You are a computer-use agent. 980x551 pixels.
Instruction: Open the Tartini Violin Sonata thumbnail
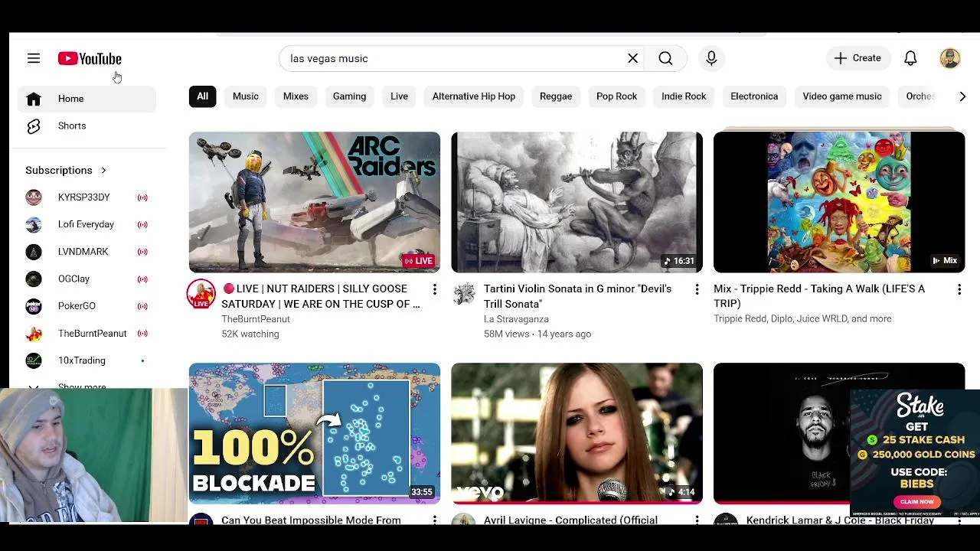[577, 202]
